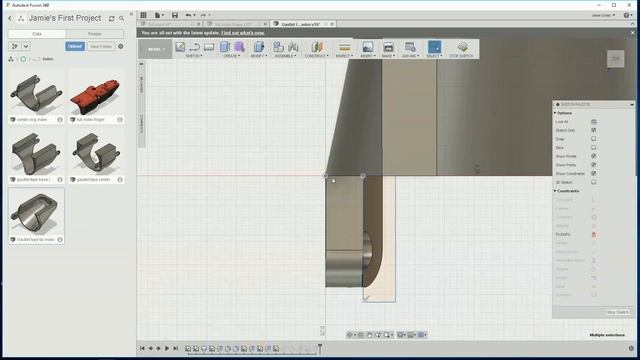
Task: Toggle the Show Constraints checkbox
Action: 594,173
